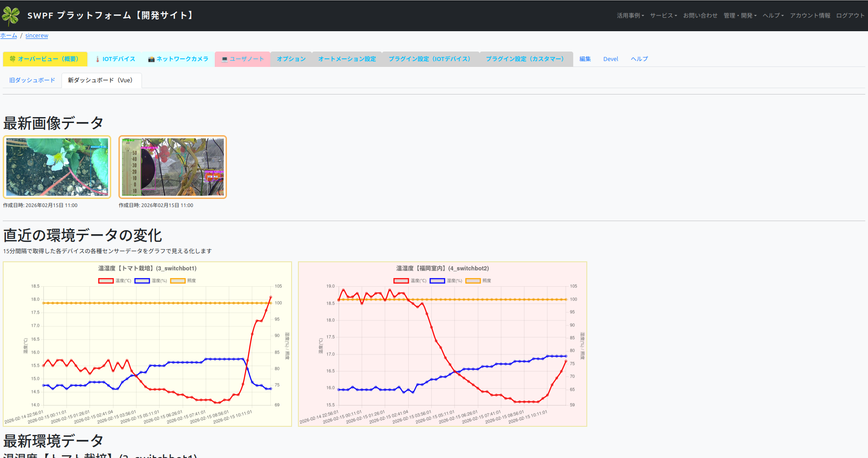Open the ヘルプ dropdown in top navbar
The width and height of the screenshot is (868, 458).
pos(773,15)
